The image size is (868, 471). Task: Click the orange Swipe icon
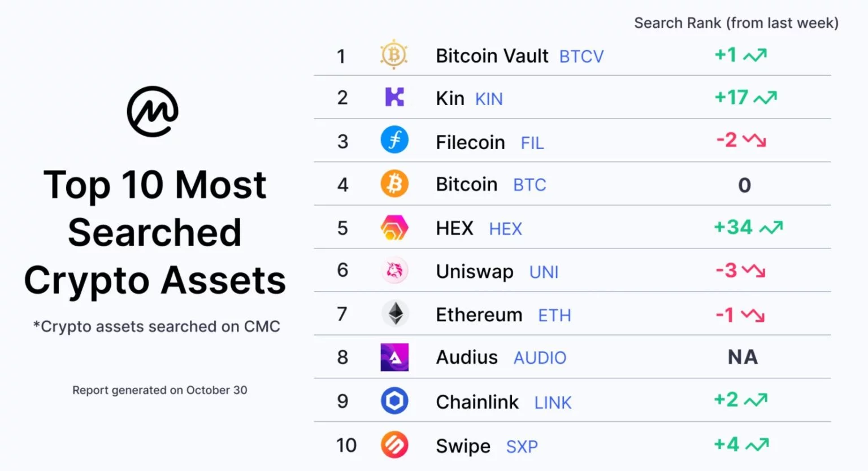(x=394, y=444)
